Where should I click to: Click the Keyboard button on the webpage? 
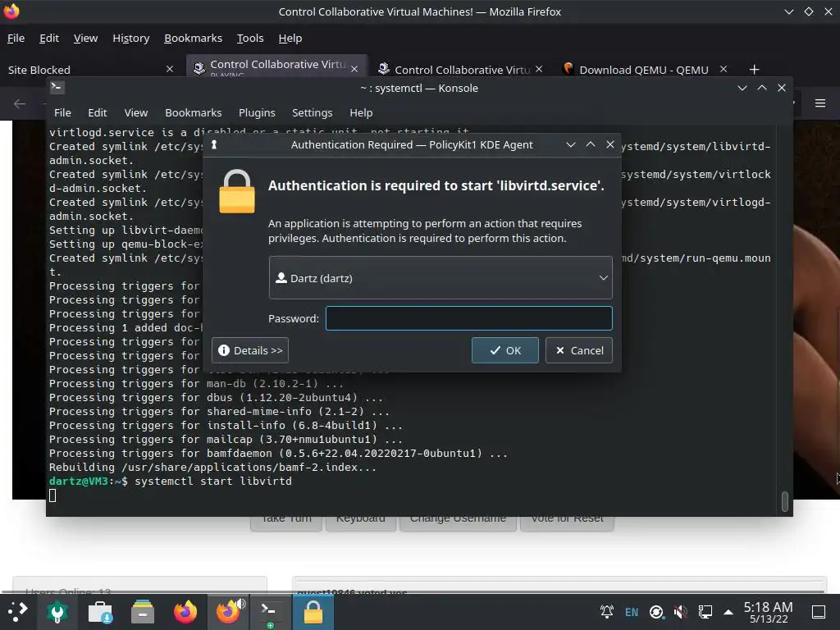[361, 521]
